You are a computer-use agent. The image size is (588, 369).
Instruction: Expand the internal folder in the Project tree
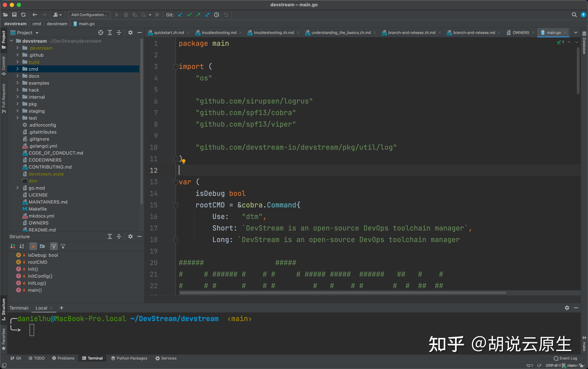point(17,97)
